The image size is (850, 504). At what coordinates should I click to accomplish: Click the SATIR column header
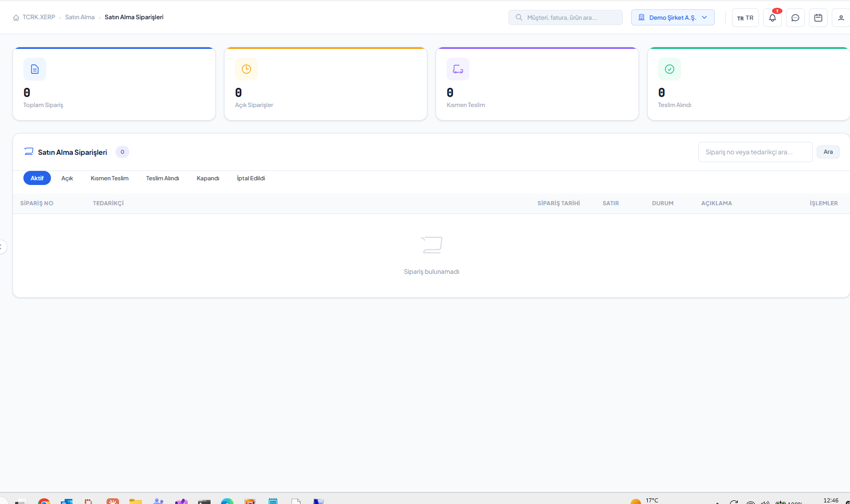pyautogui.click(x=611, y=203)
